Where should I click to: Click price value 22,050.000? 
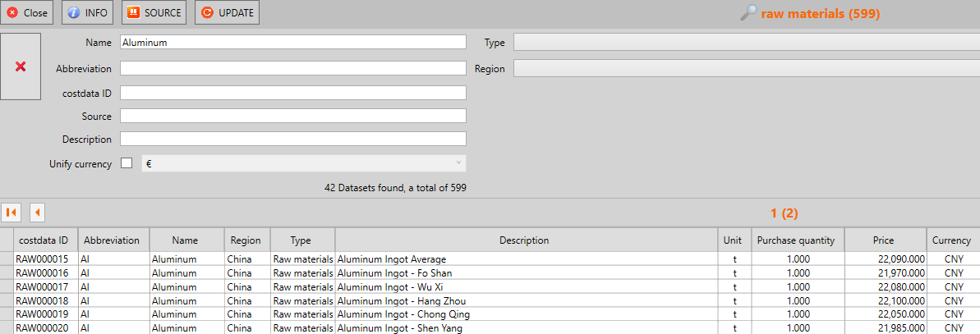point(902,314)
